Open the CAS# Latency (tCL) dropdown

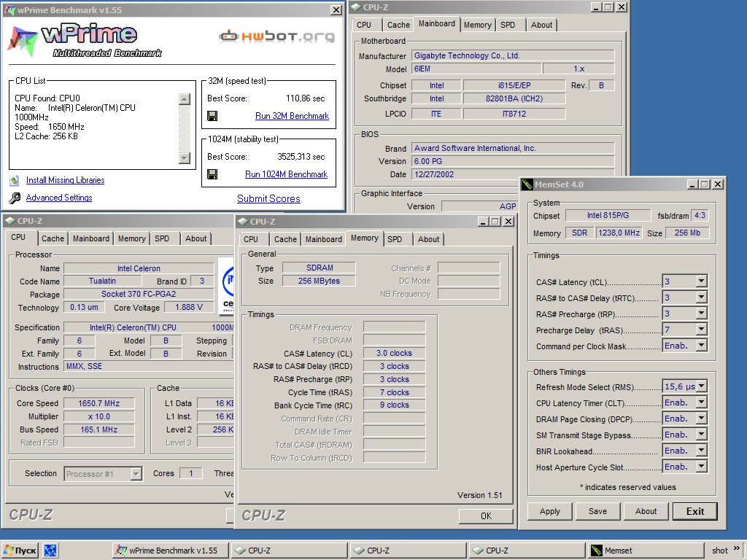point(701,281)
